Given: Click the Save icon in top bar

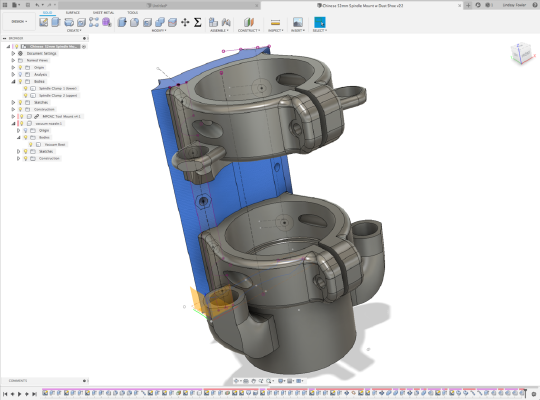Looking at the screenshot, I should 28,5.
